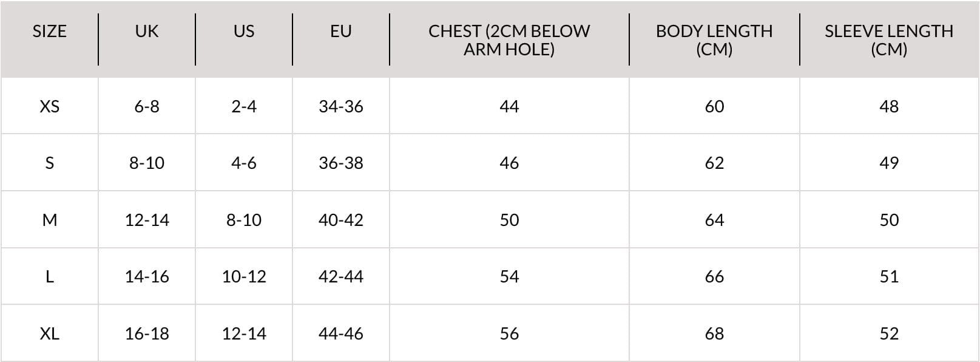Click the L size row label
Image resolution: width=980 pixels, height=362 pixels.
(x=49, y=276)
